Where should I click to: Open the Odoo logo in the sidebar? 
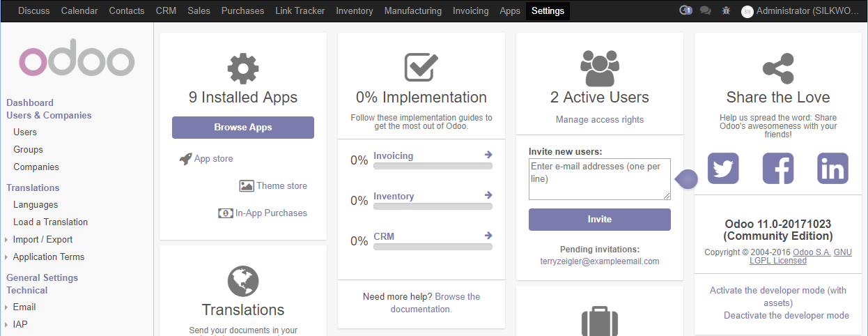pos(77,61)
